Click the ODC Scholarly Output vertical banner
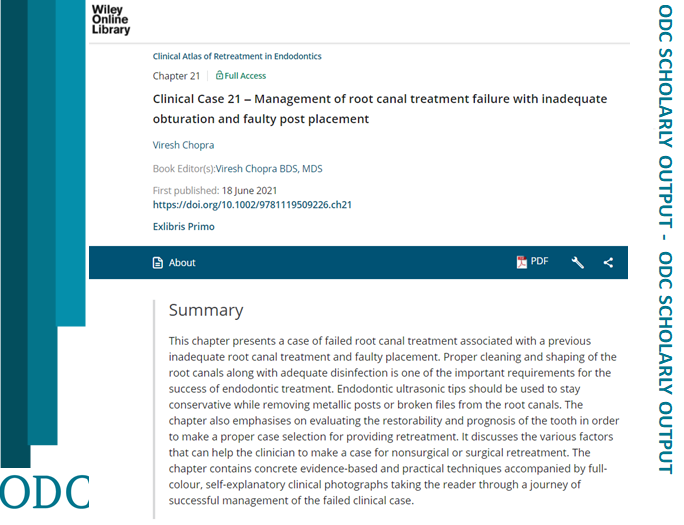This screenshot has width=684, height=525. click(665, 239)
